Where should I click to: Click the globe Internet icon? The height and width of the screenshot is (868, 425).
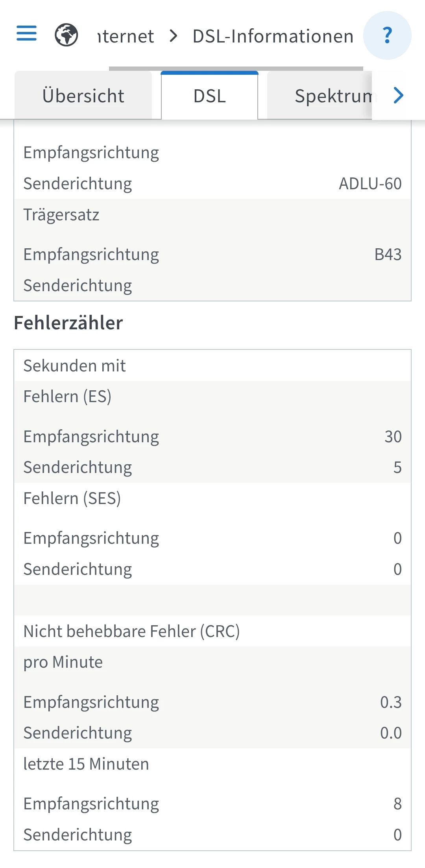(x=66, y=35)
